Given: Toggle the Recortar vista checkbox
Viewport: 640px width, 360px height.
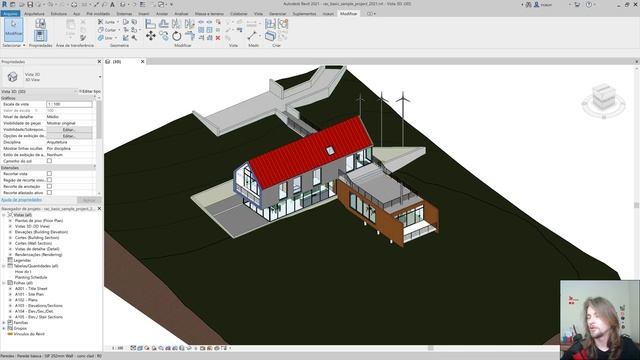Looking at the screenshot, I should (49, 173).
